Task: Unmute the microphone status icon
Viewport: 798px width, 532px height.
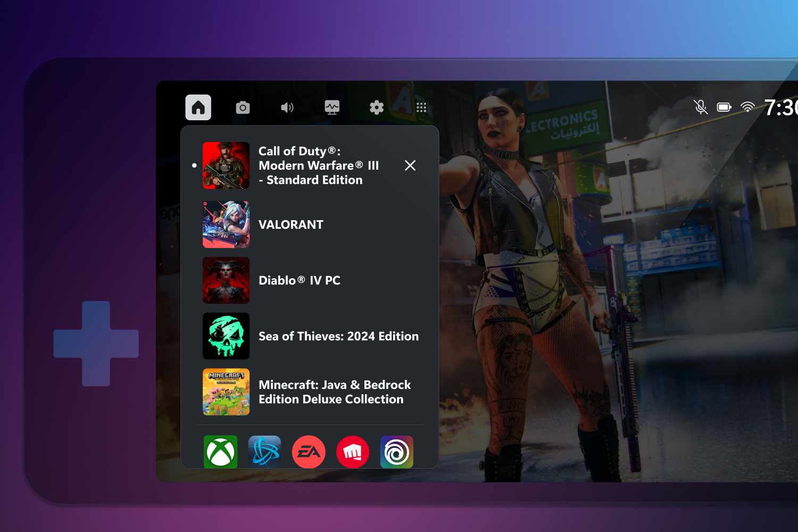Action: tap(701, 107)
